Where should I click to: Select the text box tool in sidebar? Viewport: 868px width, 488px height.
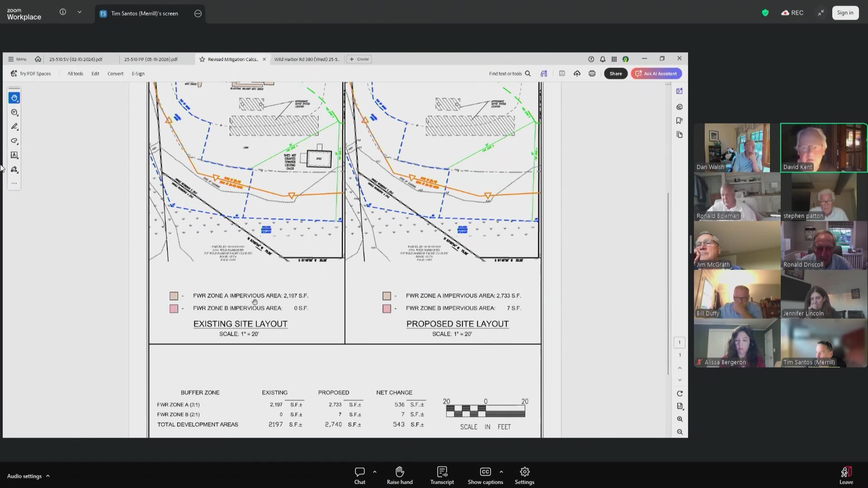(14, 155)
